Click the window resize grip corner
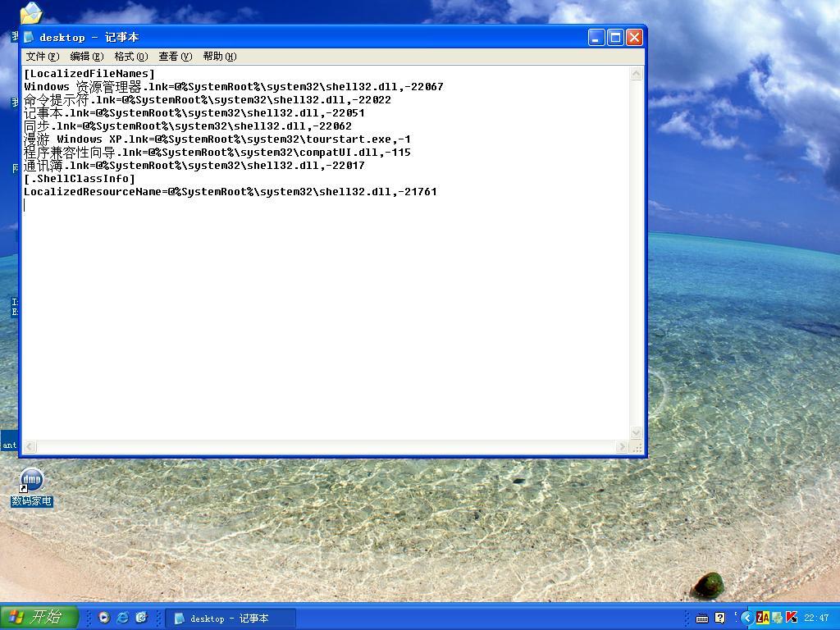Viewport: 840px width, 630px height. point(637,447)
